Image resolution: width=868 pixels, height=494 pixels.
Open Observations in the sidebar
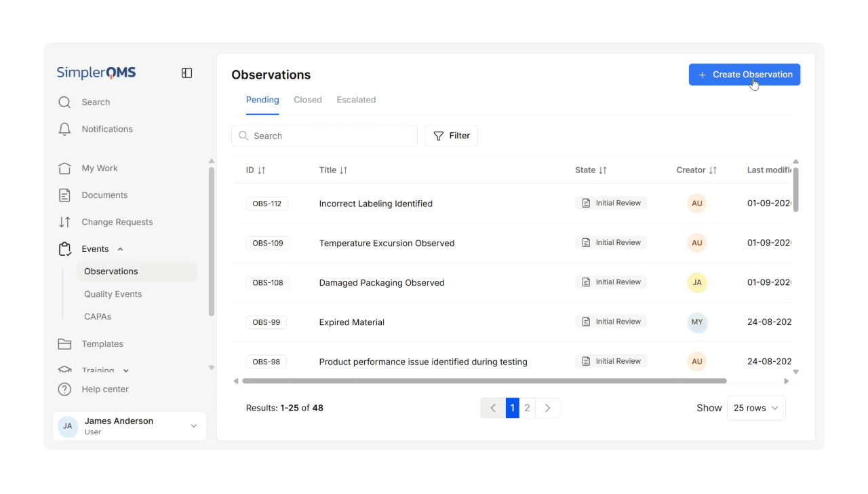tap(137, 271)
